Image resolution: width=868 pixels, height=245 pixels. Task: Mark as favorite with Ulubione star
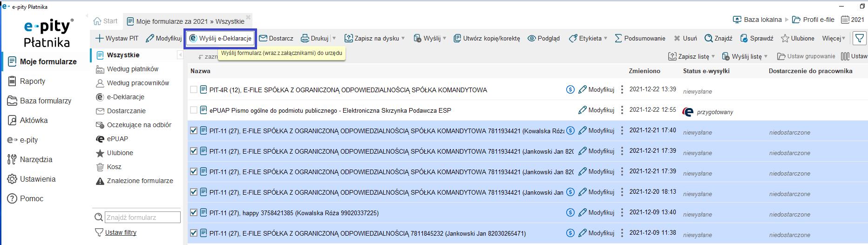point(797,38)
